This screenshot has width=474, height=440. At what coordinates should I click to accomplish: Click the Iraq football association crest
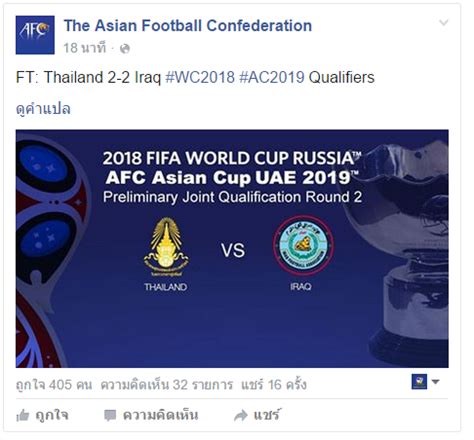(x=303, y=245)
